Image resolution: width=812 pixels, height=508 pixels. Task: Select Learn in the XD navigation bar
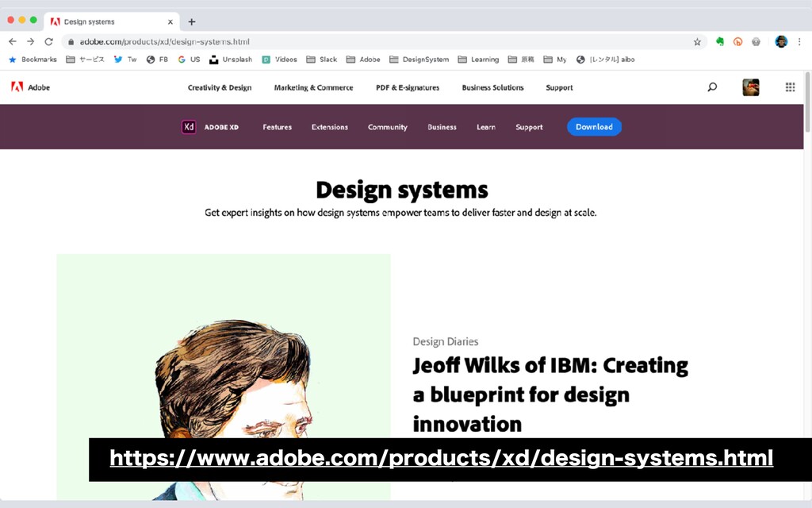(x=486, y=127)
